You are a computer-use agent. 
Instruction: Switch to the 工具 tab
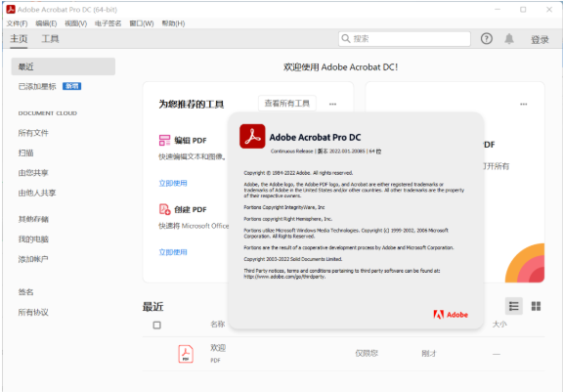click(x=50, y=39)
